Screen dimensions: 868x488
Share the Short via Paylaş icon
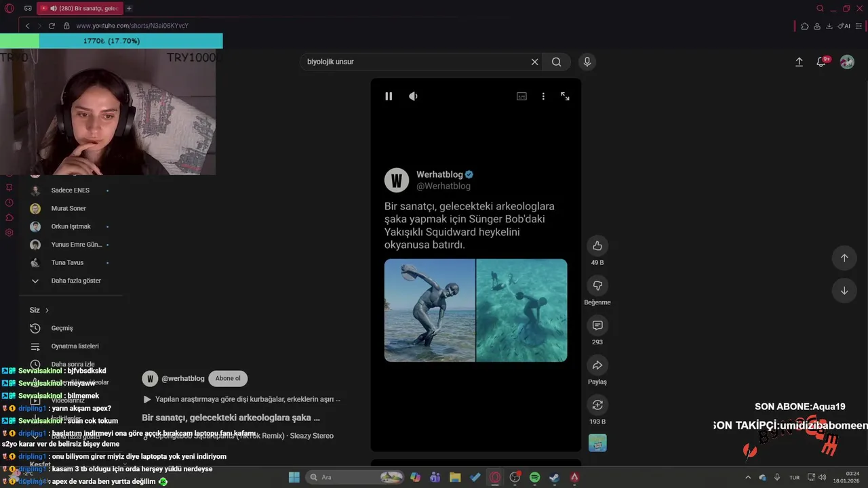(597, 365)
